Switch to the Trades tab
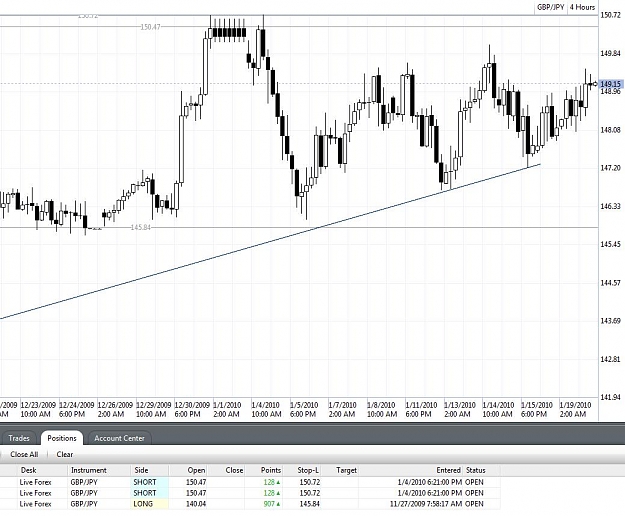Screen dimensions: 625x516 tap(19, 438)
